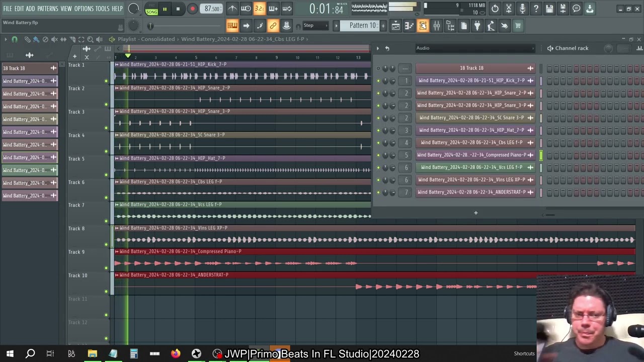Viewport: 644px width, 362px height.
Task: Toggle loop recording icon
Action: pyautogui.click(x=287, y=9)
